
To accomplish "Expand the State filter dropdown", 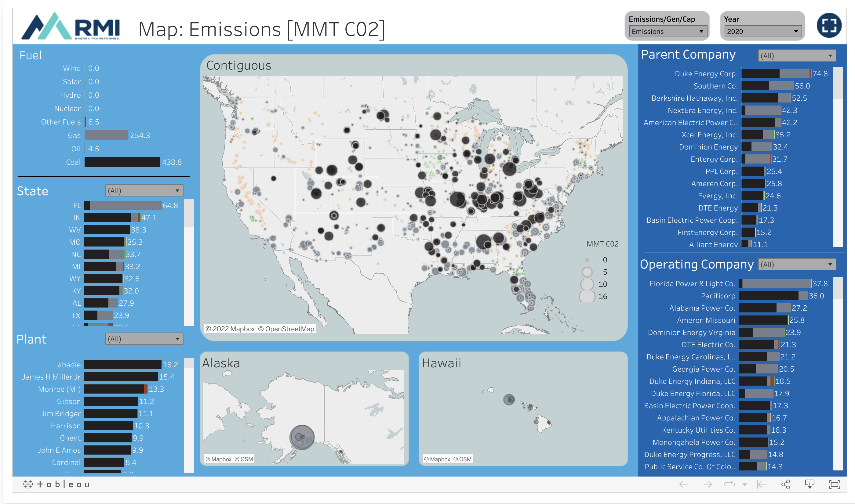I will click(144, 191).
